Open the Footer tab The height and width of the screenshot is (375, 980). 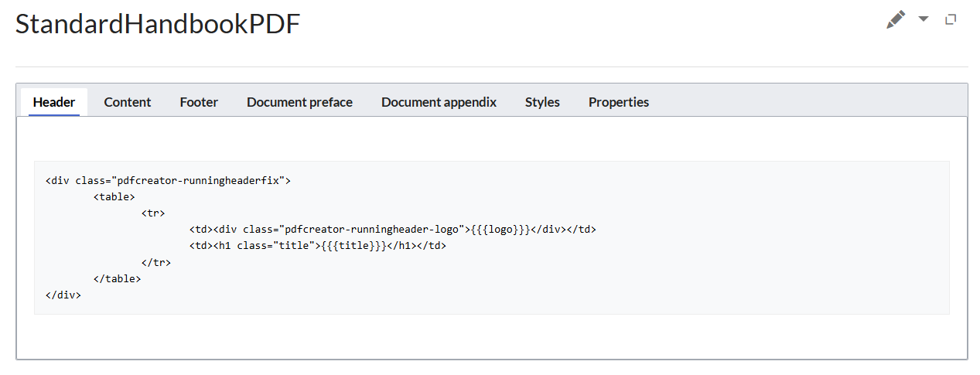coord(199,102)
